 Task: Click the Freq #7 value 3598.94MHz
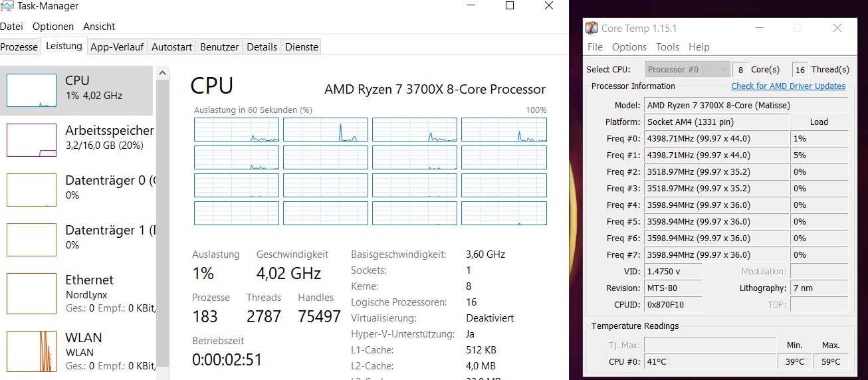[x=716, y=254]
